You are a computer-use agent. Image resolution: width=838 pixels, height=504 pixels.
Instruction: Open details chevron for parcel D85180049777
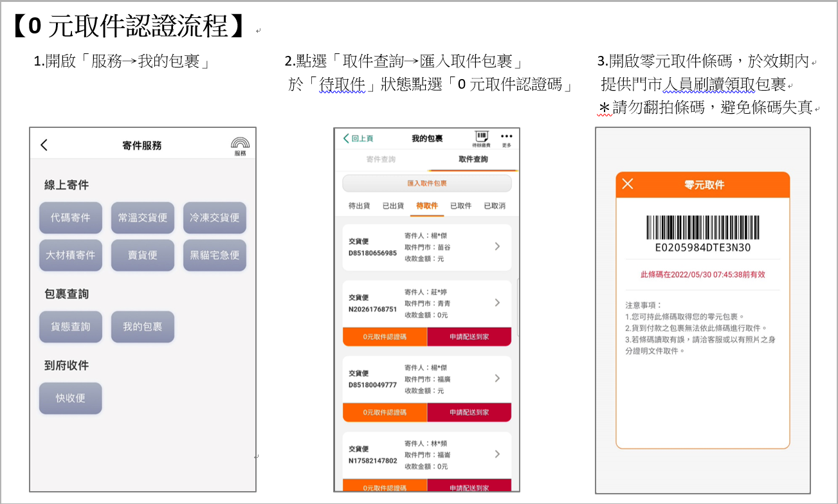tap(497, 379)
